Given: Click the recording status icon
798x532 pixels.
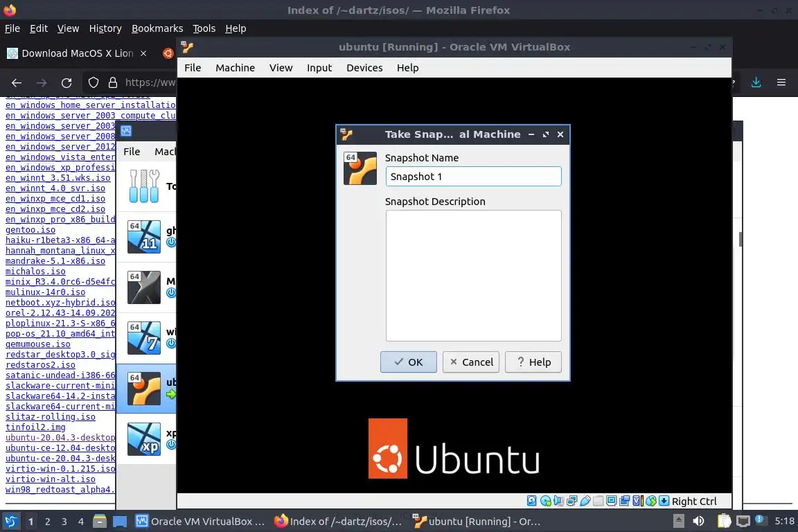Looking at the screenshot, I should pos(624,501).
